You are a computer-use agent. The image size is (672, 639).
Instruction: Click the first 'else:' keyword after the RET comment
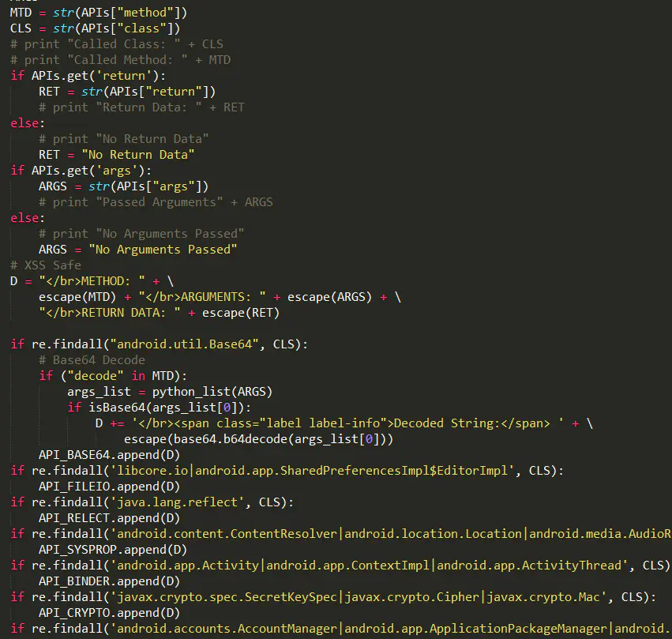(28, 123)
